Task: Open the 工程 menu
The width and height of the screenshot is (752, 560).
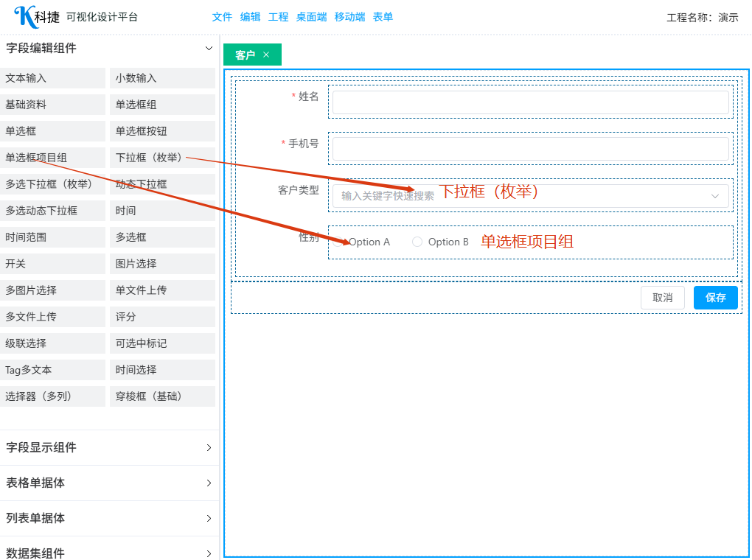Action: tap(278, 17)
